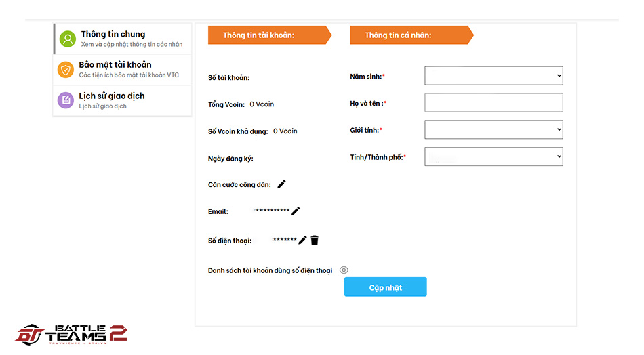Click the Cập nhật button
This screenshot has height=355, width=644.
click(385, 287)
